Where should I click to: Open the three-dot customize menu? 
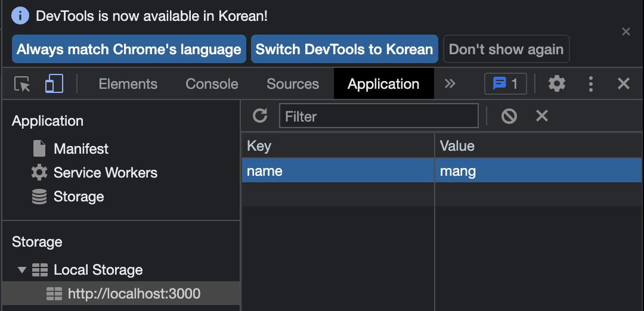[x=590, y=84]
